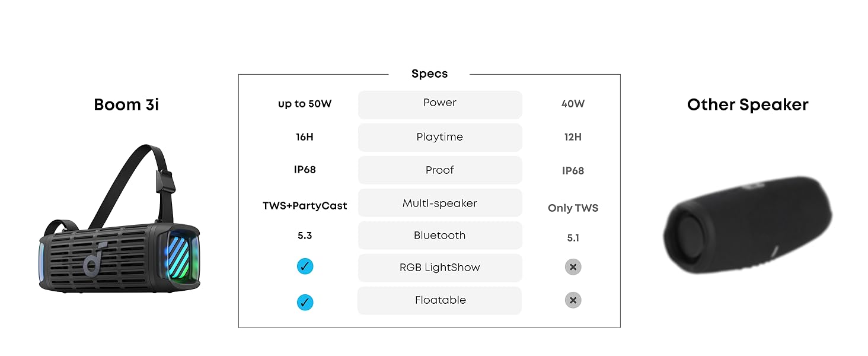Click the RGB LightShow spec label
868x356 pixels.
click(439, 268)
